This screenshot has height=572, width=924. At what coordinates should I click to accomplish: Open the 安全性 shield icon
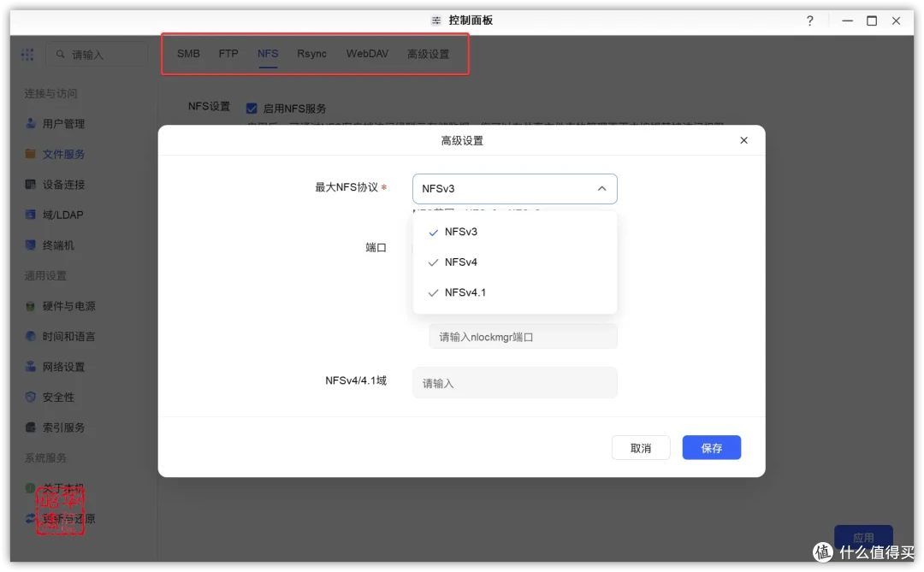[31, 397]
